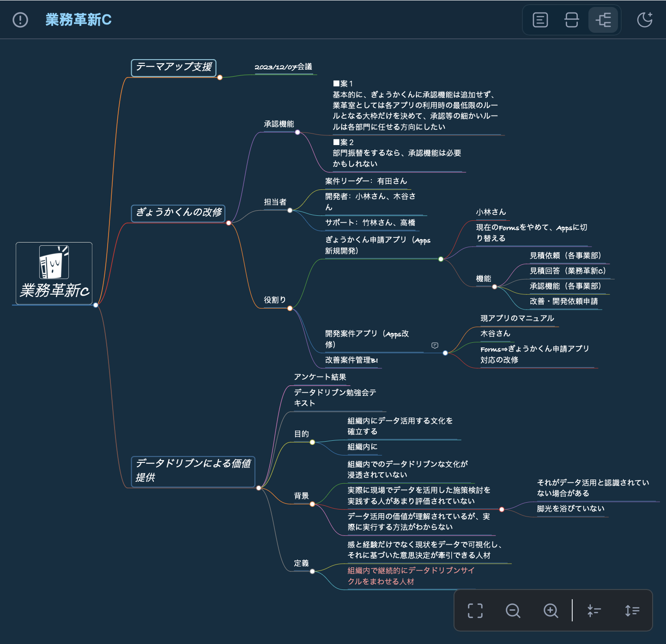Collapse the 業務革新C root node circle

(x=96, y=305)
